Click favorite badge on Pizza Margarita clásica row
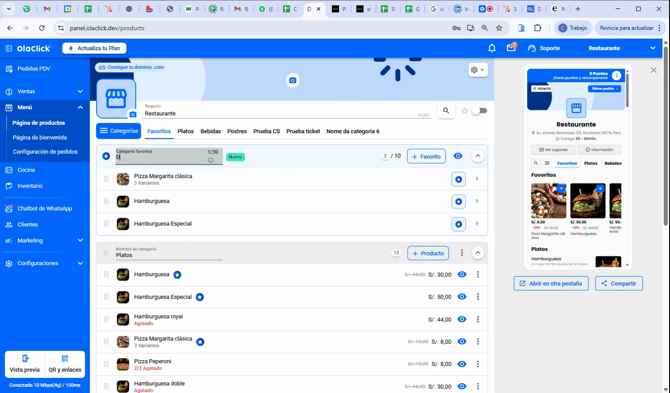This screenshot has height=393, width=670. click(458, 179)
